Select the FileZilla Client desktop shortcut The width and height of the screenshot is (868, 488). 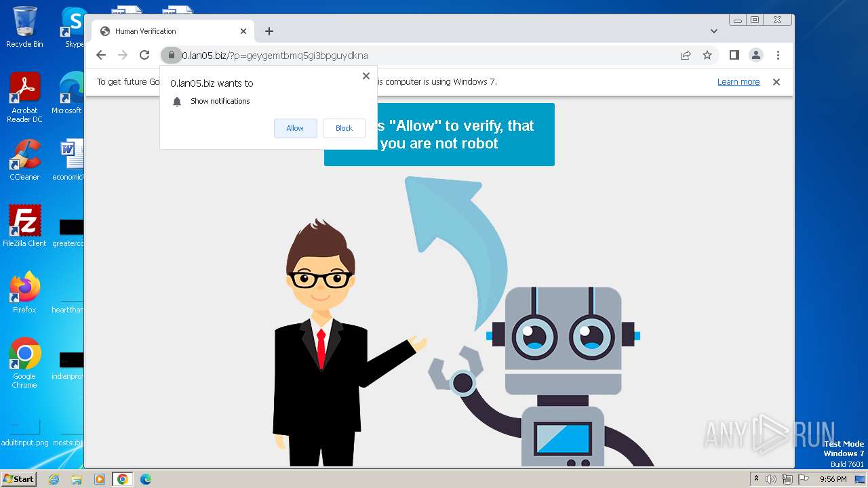coord(24,226)
